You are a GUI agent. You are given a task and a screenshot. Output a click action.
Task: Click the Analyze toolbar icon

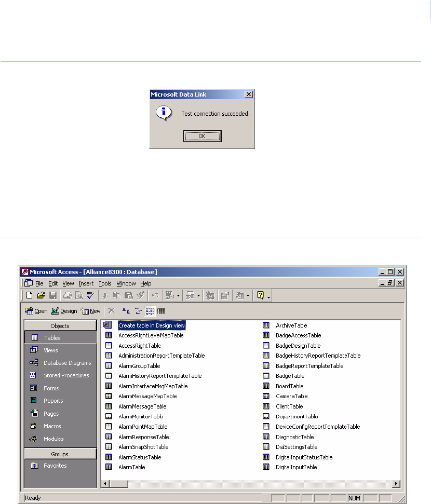coord(190,295)
